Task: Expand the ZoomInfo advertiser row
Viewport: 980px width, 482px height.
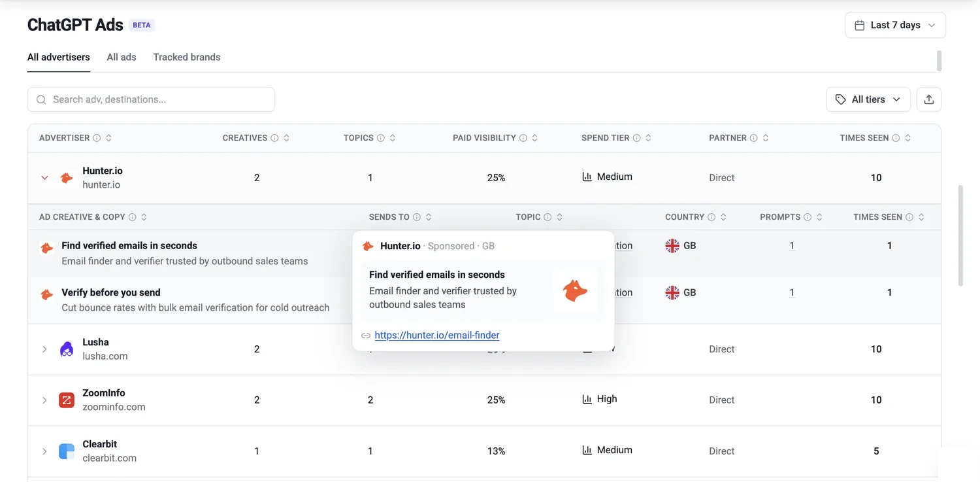Action: (x=44, y=400)
